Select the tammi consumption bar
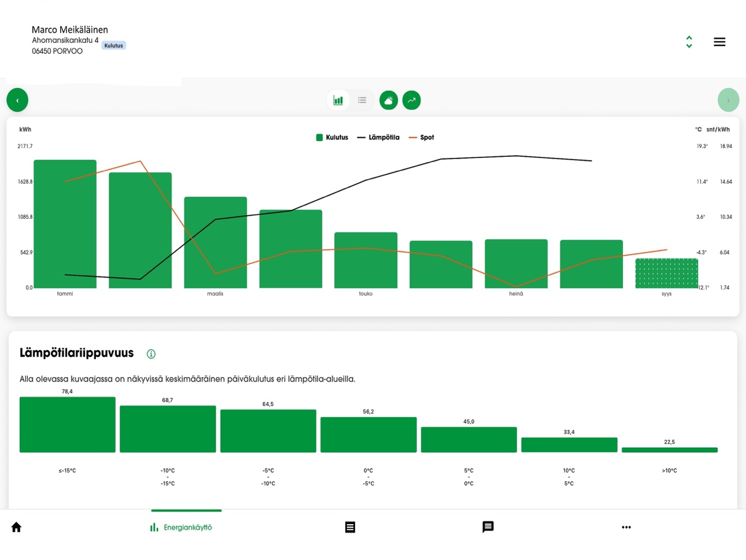 65,224
